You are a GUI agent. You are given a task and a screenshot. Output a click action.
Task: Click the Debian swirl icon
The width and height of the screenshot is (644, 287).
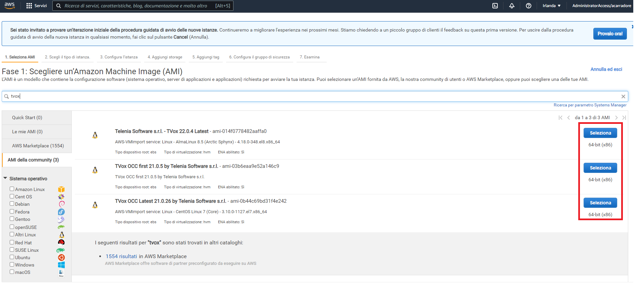62,204
